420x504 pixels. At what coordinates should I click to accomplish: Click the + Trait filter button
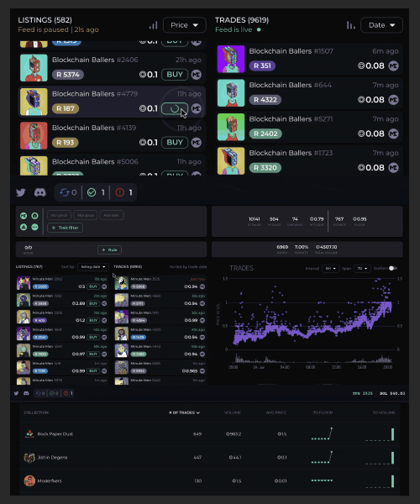(66, 228)
